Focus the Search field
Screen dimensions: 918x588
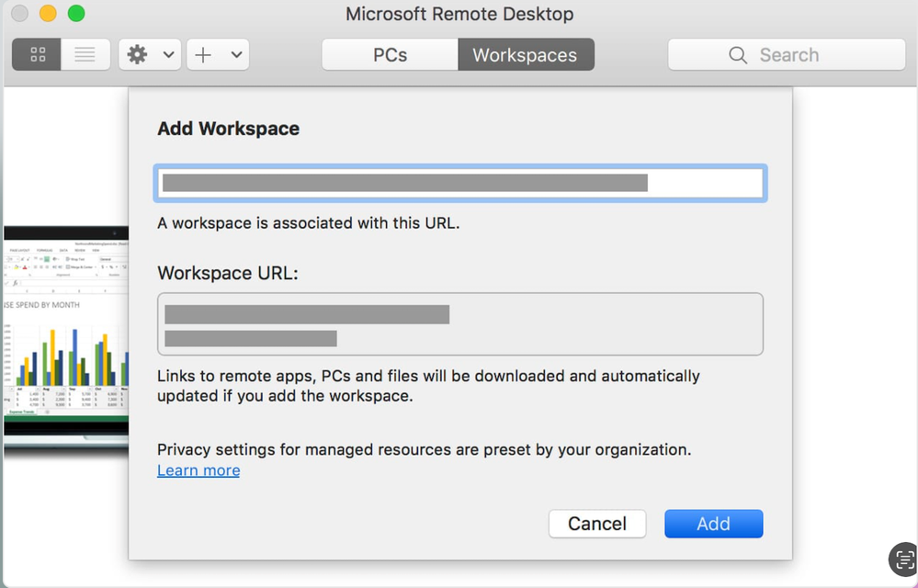[x=787, y=54]
